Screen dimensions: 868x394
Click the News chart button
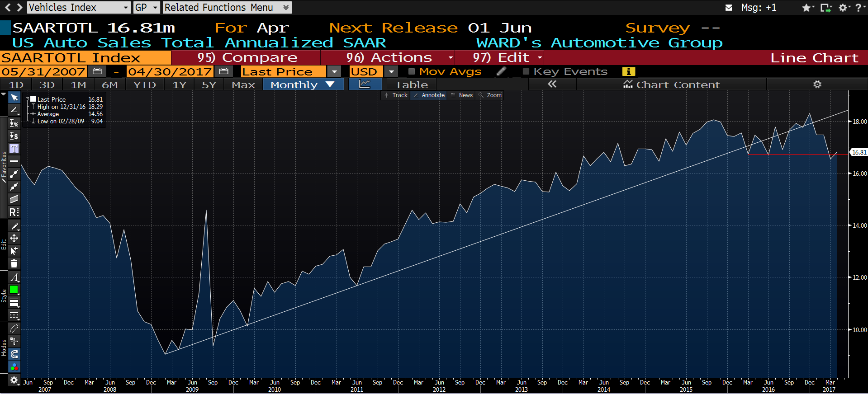pos(461,95)
